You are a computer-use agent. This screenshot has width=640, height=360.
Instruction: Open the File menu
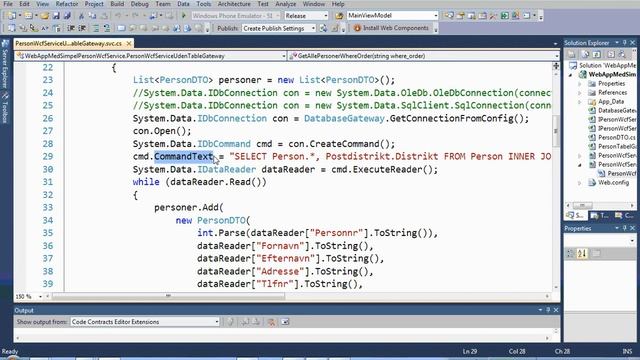(7, 4)
